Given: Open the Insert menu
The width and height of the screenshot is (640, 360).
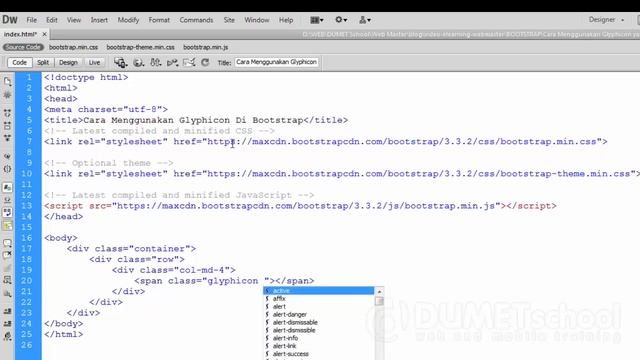Looking at the screenshot, I should tap(99, 20).
